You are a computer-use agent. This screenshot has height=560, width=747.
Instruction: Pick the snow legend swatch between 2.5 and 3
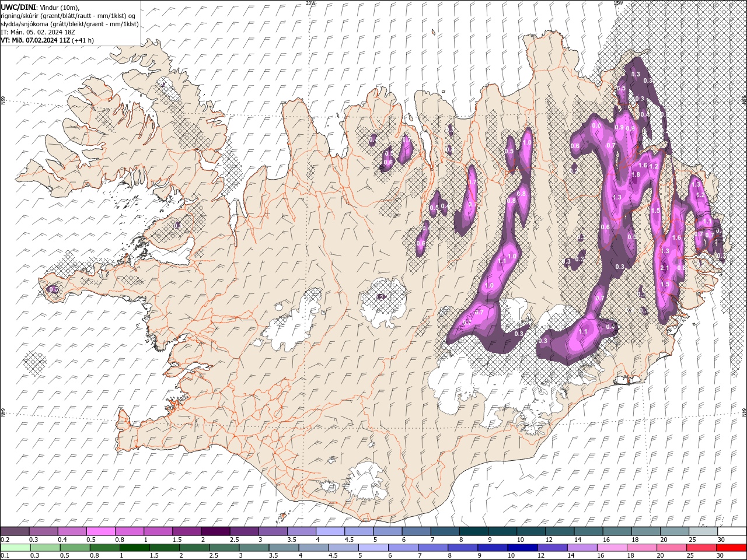point(244,531)
